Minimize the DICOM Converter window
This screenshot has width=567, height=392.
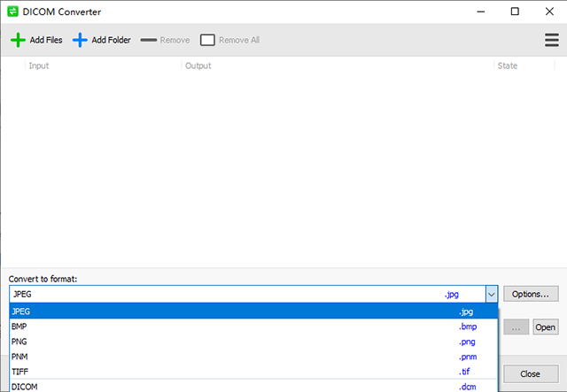pos(481,12)
